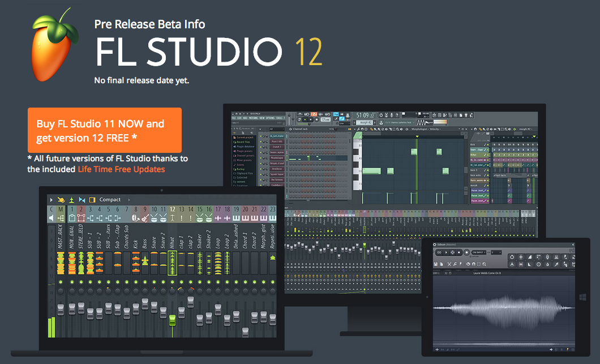Viewport: 600px width, 364px height.
Task: Click the Windows logo on tablet bezel
Action: [x=583, y=297]
